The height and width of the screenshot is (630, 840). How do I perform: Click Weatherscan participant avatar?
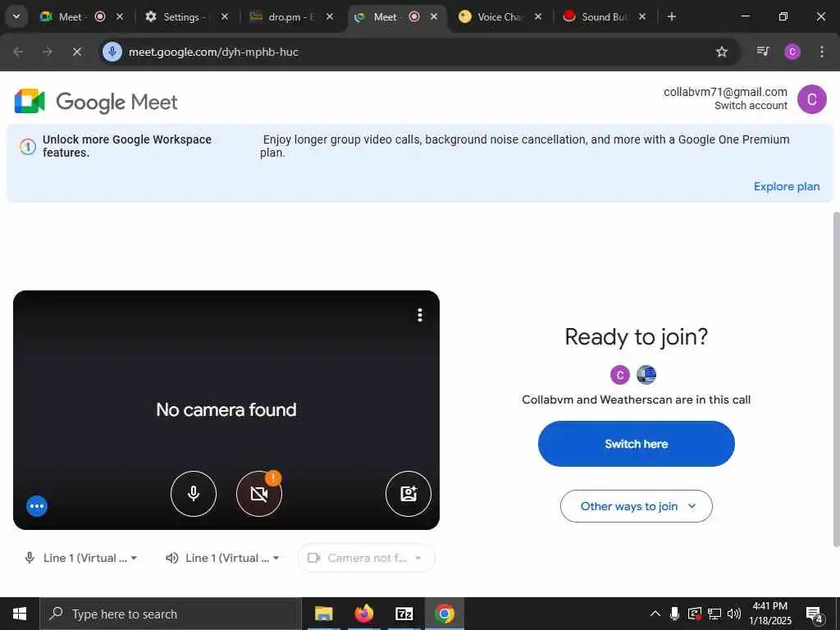[x=646, y=375]
